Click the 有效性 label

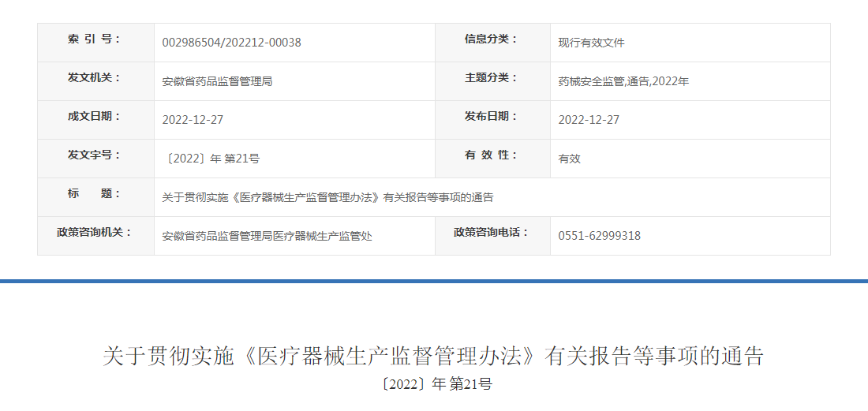click(491, 155)
